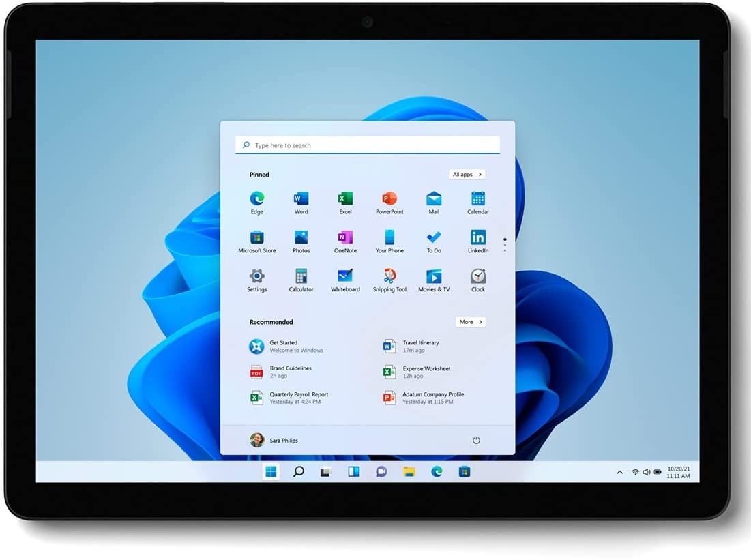The height and width of the screenshot is (560, 751).
Task: Launch Word from pinned apps
Action: point(301,203)
